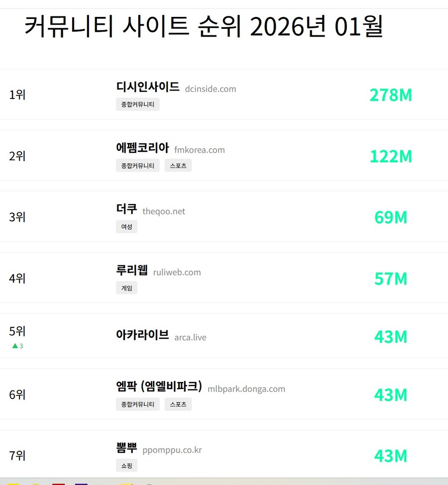Open the 아카라이브 entry name

pos(142,335)
